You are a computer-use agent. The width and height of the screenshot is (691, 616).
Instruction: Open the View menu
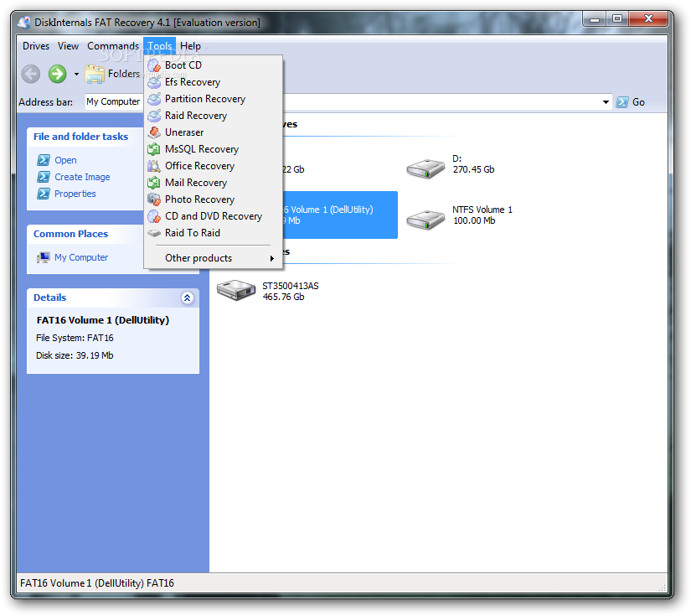click(68, 46)
